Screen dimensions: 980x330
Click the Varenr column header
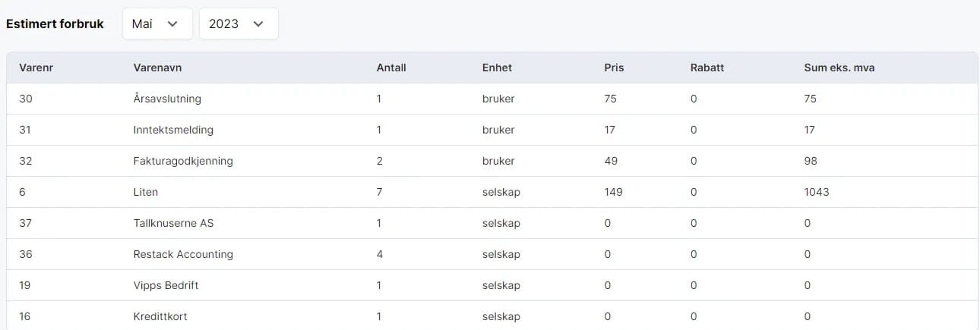36,68
